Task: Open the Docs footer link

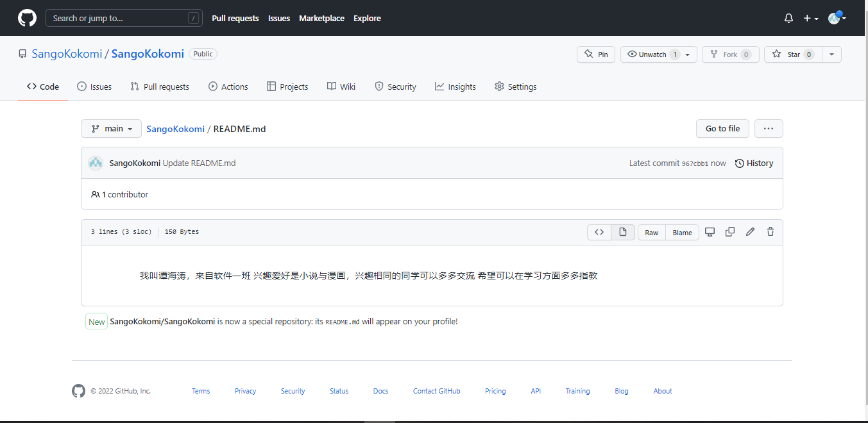Action: point(381,391)
